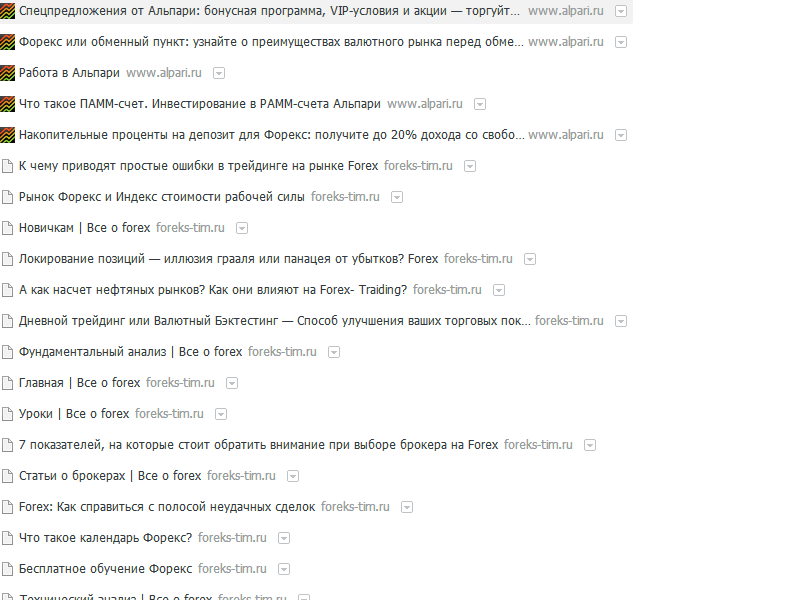
Task: Open 'А как насчет нефтяных рынков?' link
Action: tap(213, 290)
